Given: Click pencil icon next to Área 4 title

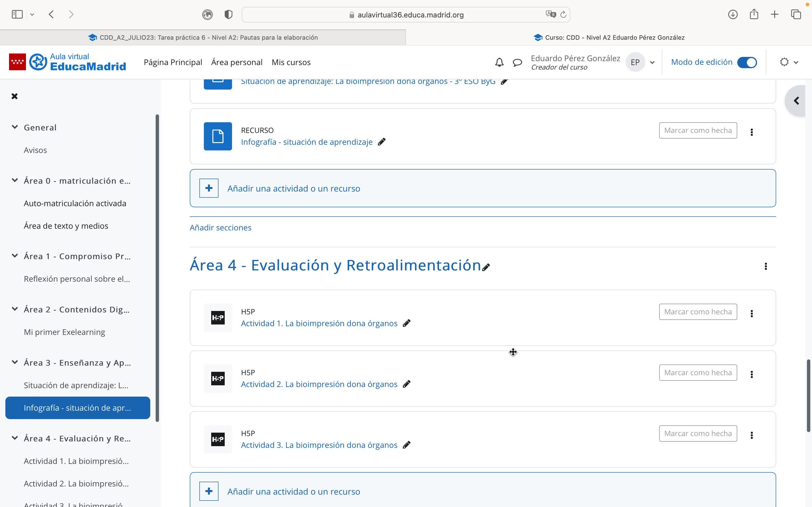Looking at the screenshot, I should [486, 267].
